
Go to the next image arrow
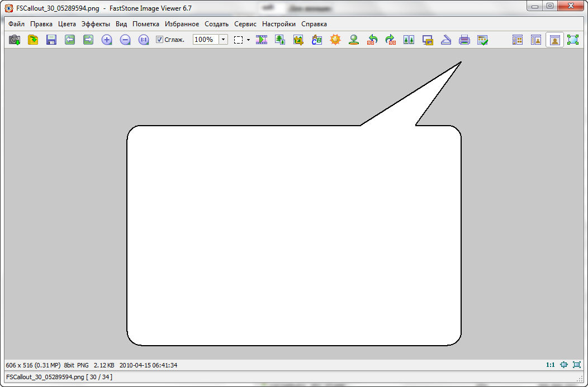88,40
